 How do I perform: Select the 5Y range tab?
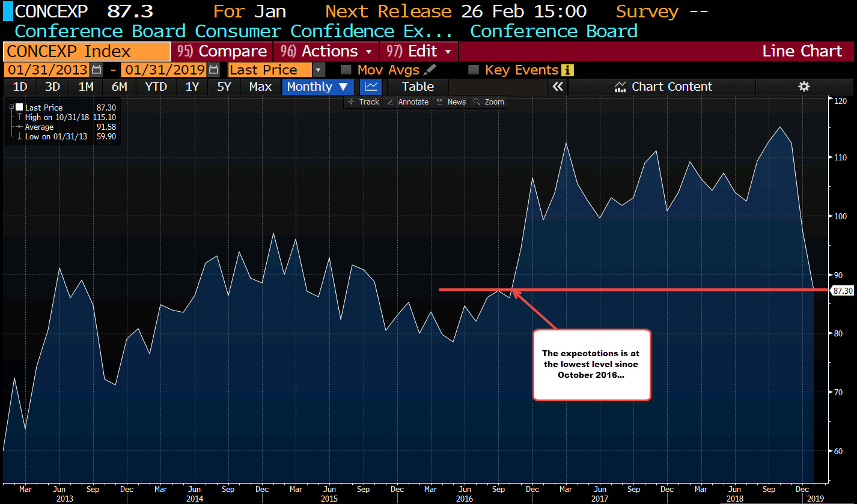click(224, 87)
